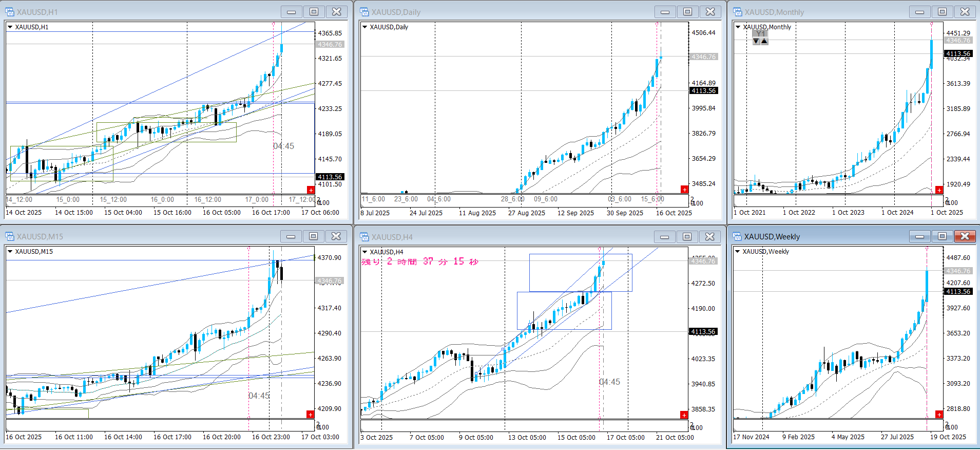Click the red plus icon in M15 chart
The height and width of the screenshot is (450, 980).
coord(310,415)
